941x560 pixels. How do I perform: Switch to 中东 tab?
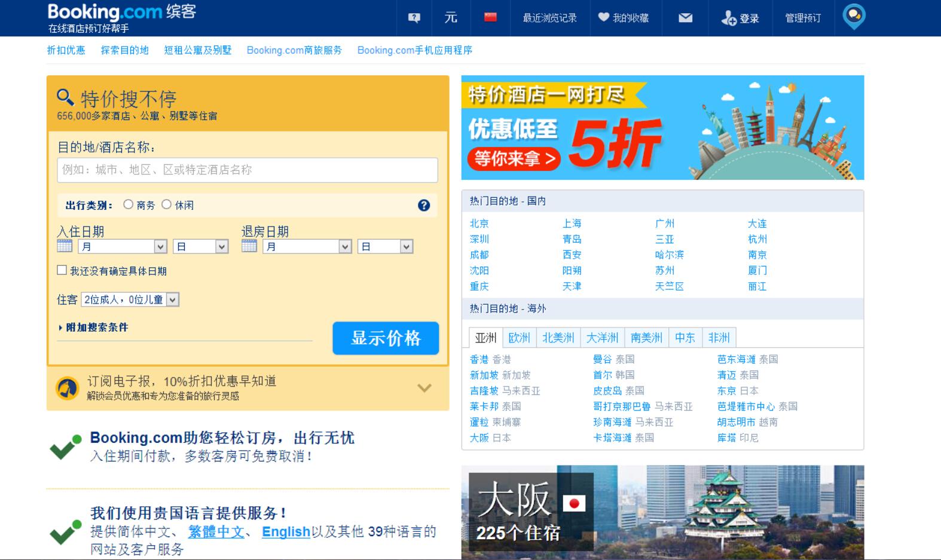coord(685,338)
